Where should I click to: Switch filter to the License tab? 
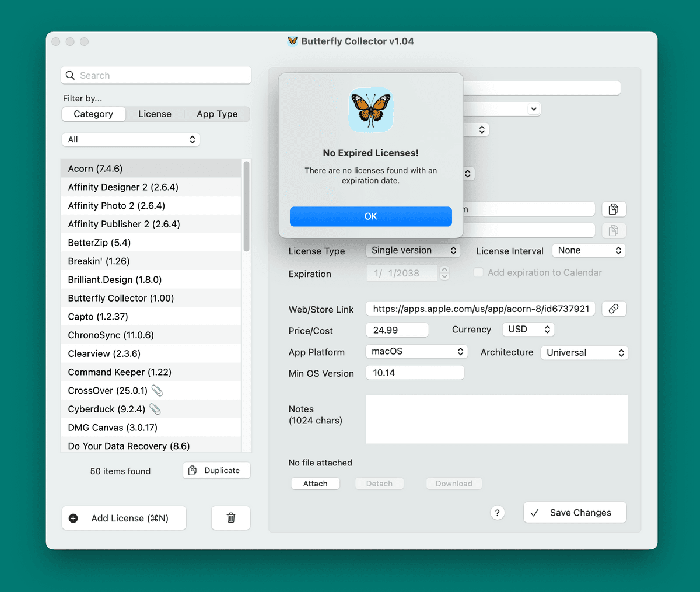pos(155,114)
